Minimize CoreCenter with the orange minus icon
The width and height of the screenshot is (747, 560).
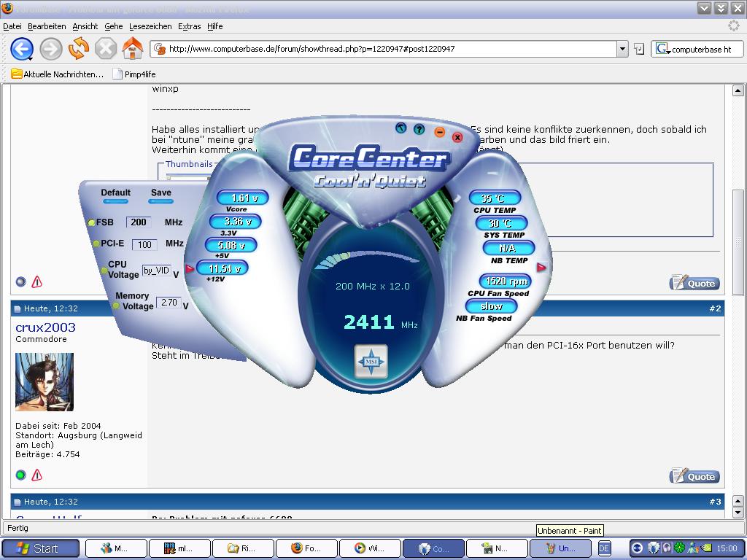click(x=440, y=132)
